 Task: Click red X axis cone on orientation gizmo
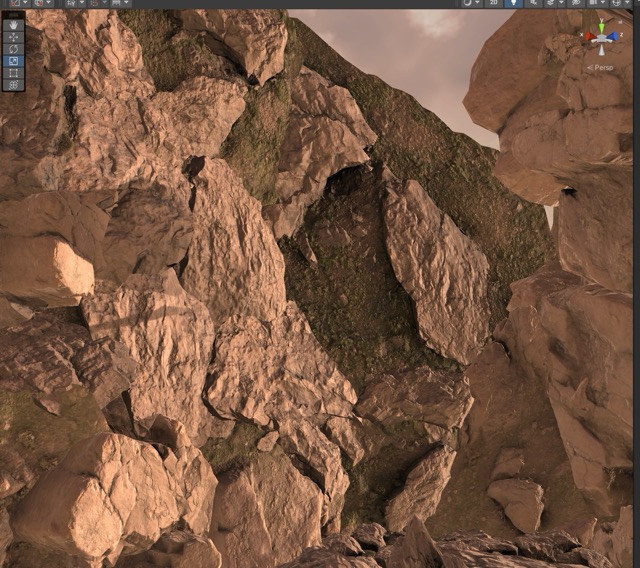point(591,37)
